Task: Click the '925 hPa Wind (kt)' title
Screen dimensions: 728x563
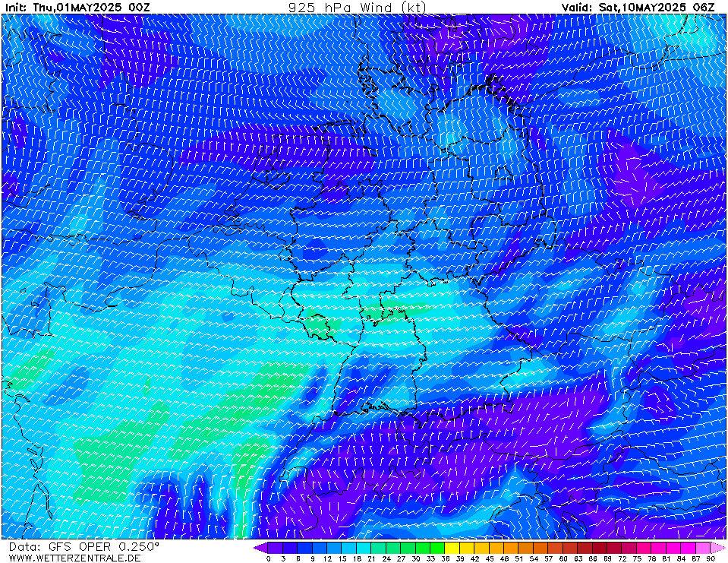Action: click(357, 7)
